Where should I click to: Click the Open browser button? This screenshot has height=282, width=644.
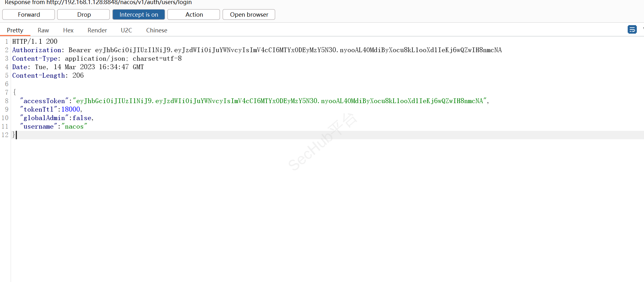click(x=249, y=14)
